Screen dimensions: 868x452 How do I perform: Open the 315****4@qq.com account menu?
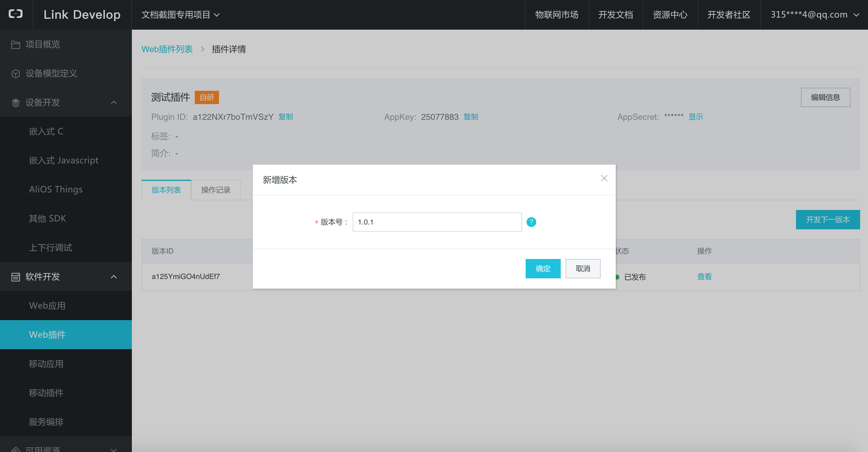(x=815, y=15)
